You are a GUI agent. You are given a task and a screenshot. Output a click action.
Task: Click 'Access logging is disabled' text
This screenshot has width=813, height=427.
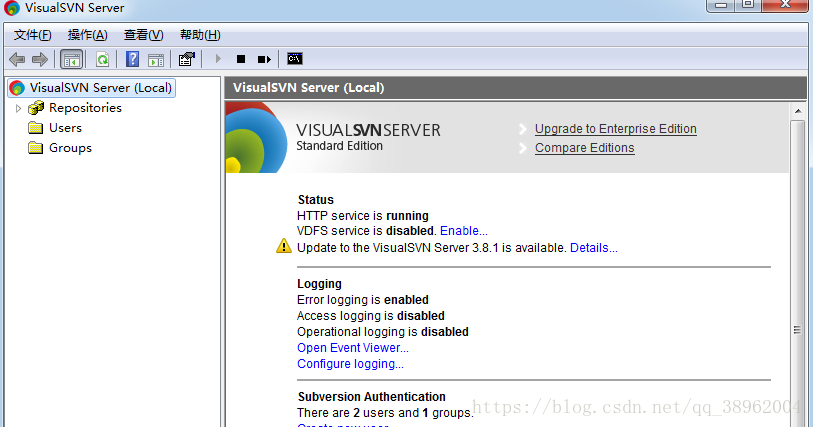coord(371,316)
